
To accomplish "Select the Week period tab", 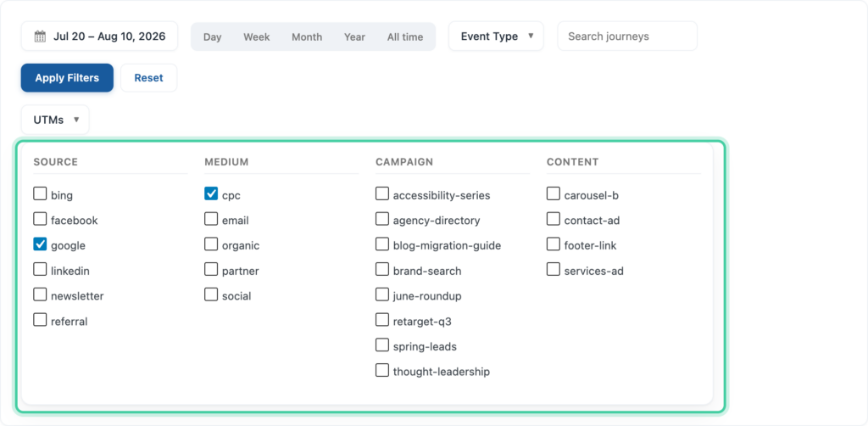I will click(256, 37).
